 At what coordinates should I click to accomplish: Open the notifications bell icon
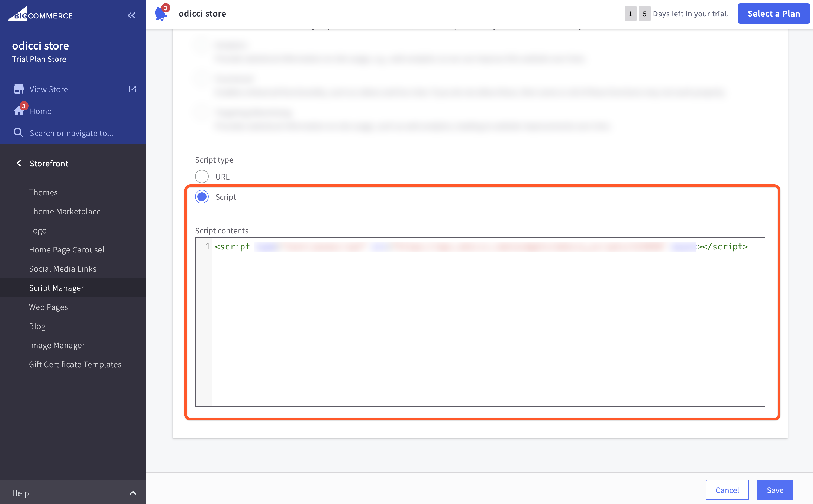pyautogui.click(x=161, y=14)
